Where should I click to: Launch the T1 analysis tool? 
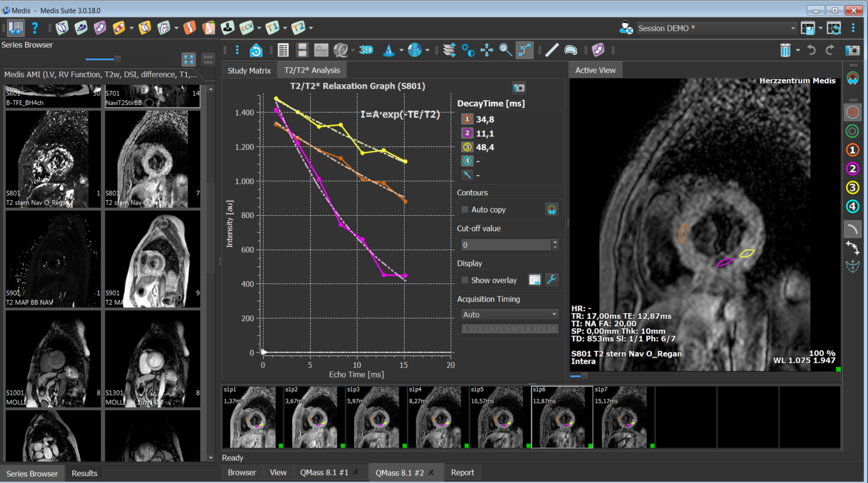point(272,28)
